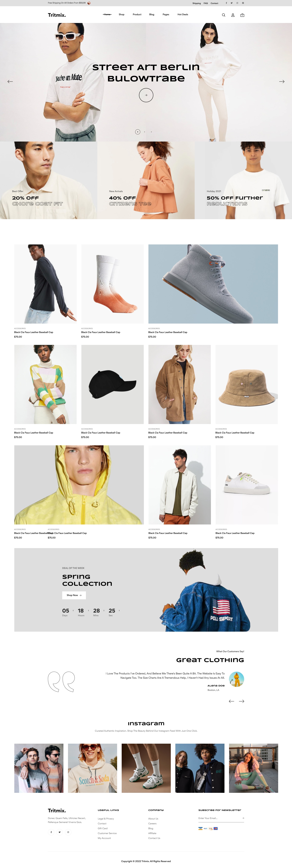Open the Hot Deals menu

tap(183, 14)
